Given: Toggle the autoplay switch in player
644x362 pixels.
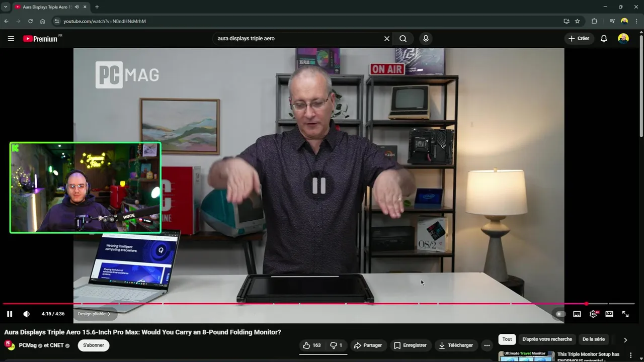Looking at the screenshot, I should coord(559,314).
